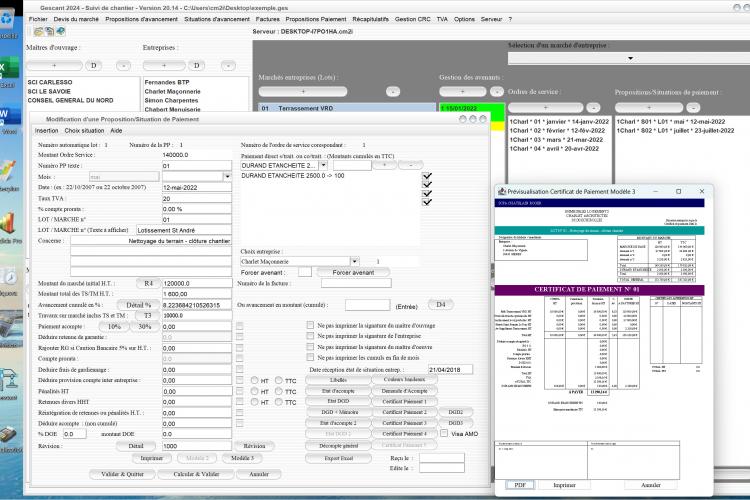This screenshot has height=500, width=750.
Task: Click the date réception field showing 21/04/2018
Action: coord(450,369)
